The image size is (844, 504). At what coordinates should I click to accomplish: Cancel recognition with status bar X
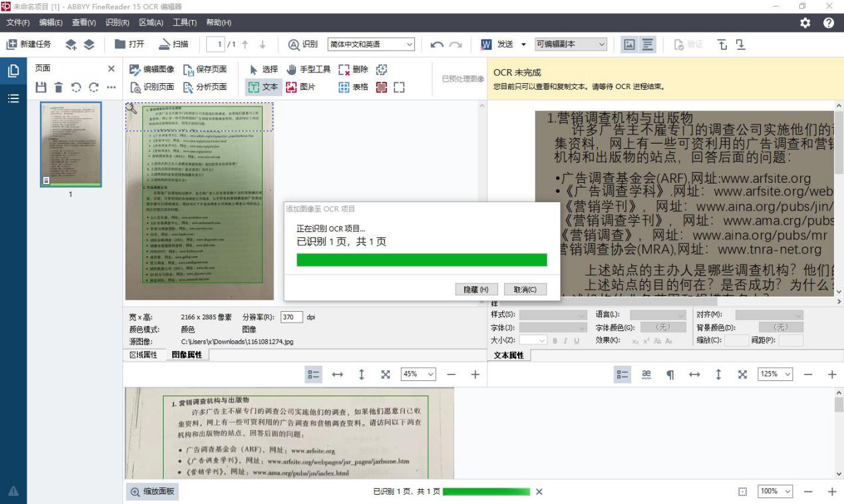tap(539, 491)
